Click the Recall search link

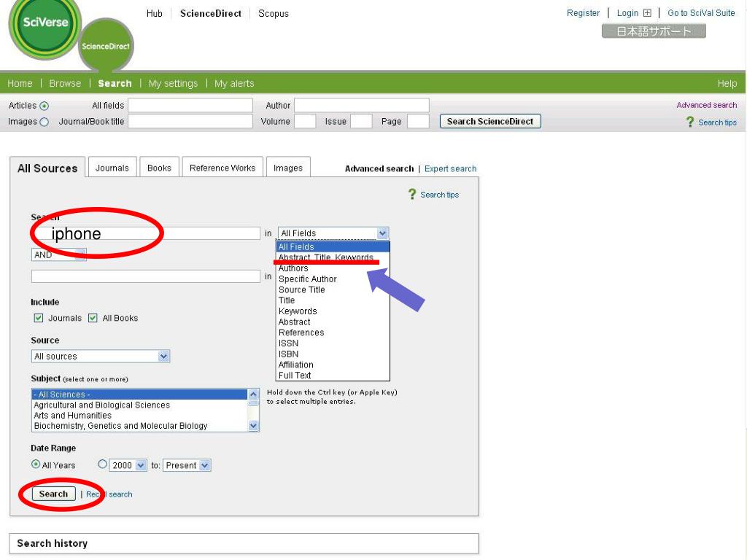[109, 494]
